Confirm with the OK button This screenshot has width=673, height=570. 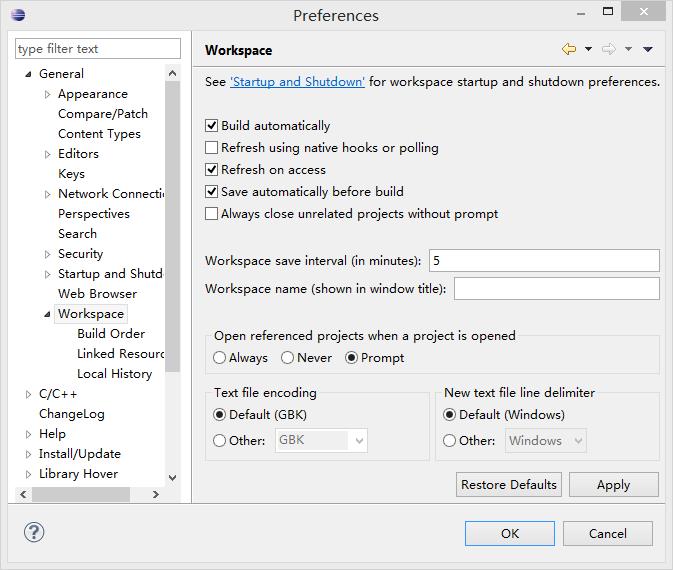tap(510, 534)
